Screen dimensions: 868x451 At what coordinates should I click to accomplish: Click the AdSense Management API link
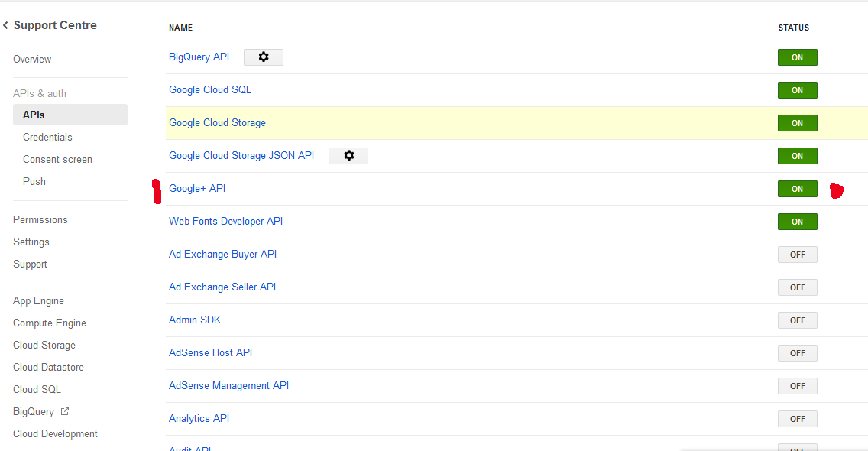pyautogui.click(x=228, y=386)
